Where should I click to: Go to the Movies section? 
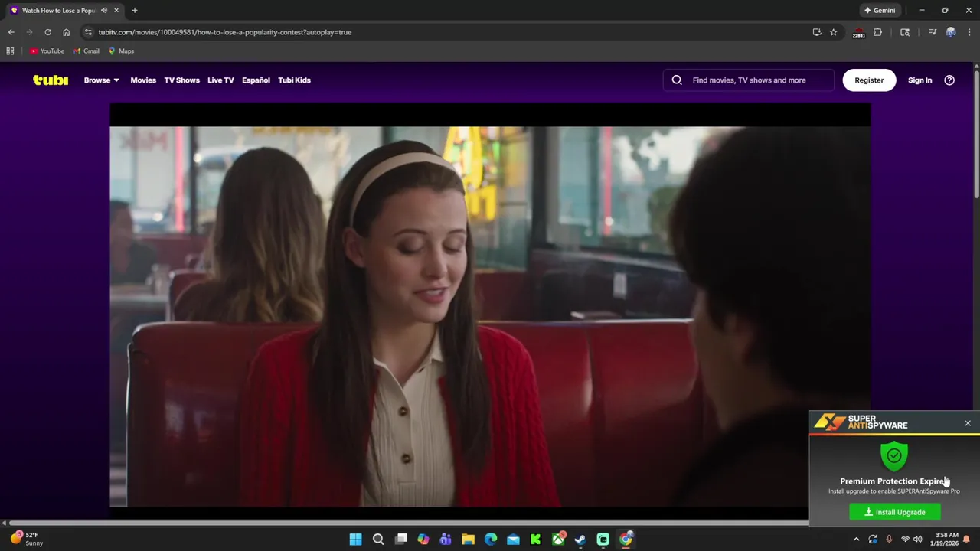click(143, 80)
